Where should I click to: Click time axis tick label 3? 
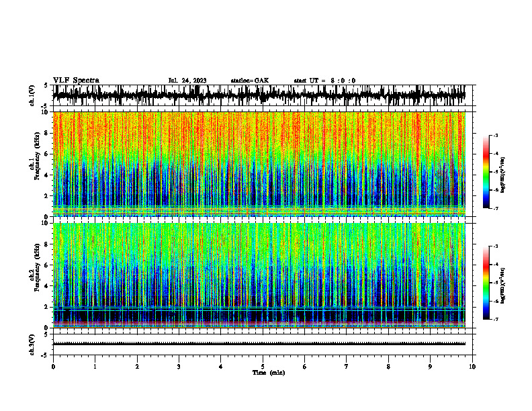click(x=179, y=367)
